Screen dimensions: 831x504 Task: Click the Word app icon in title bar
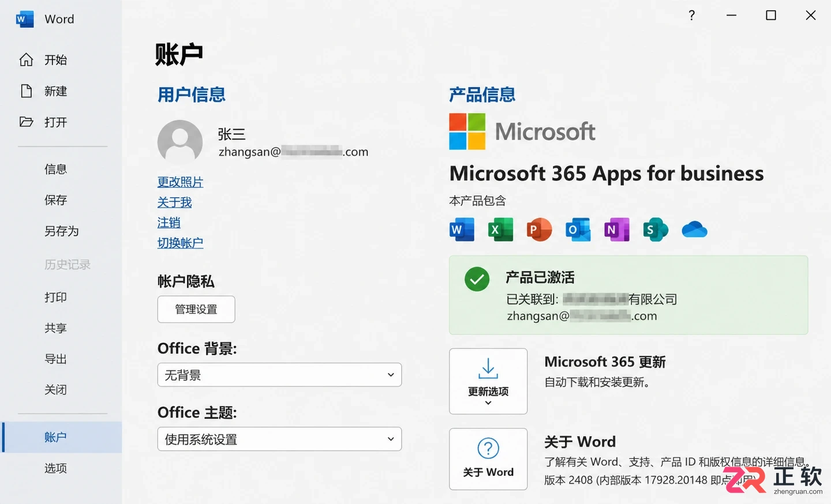pos(25,19)
